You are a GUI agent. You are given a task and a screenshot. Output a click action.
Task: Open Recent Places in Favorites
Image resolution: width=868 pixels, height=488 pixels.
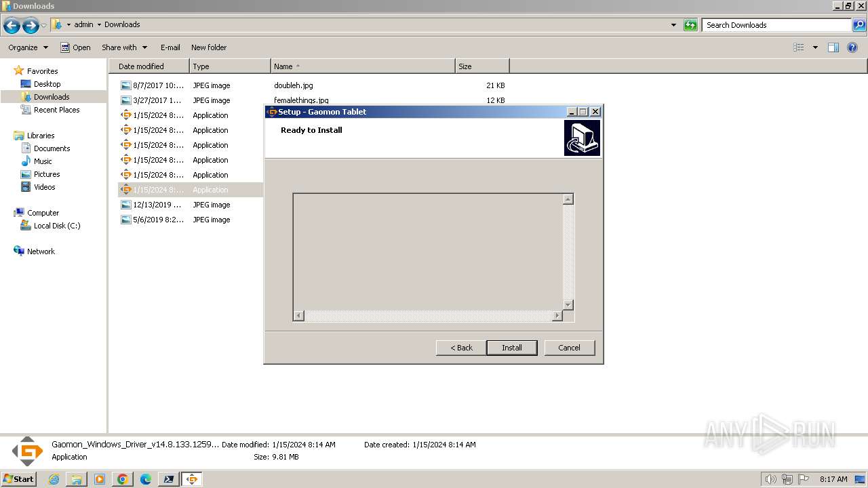click(x=56, y=110)
